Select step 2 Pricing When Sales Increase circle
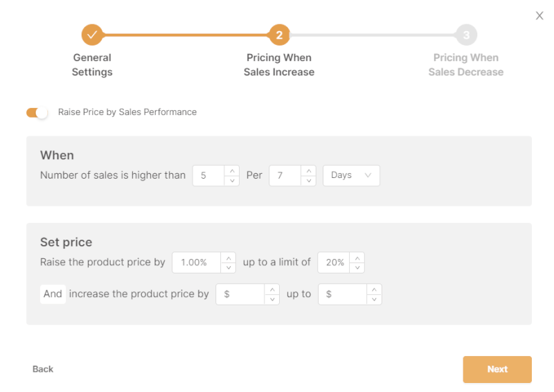This screenshot has height=392, width=554. (x=279, y=35)
